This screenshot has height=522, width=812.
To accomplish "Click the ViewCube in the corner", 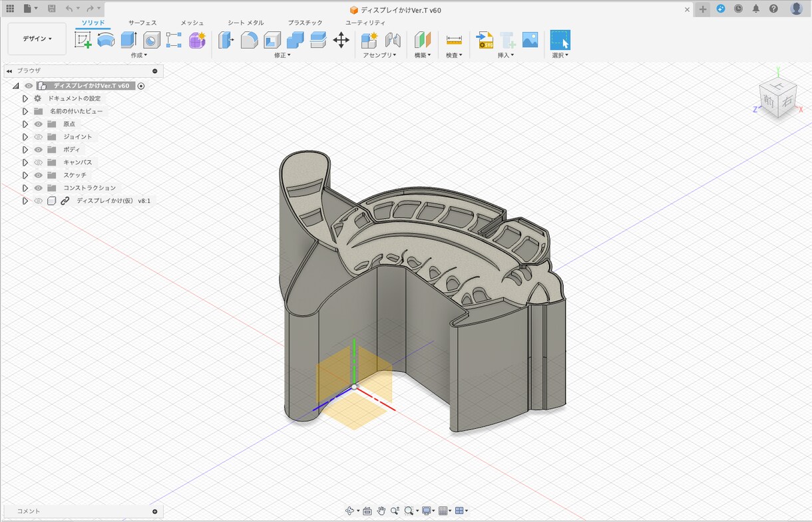I will [x=777, y=100].
